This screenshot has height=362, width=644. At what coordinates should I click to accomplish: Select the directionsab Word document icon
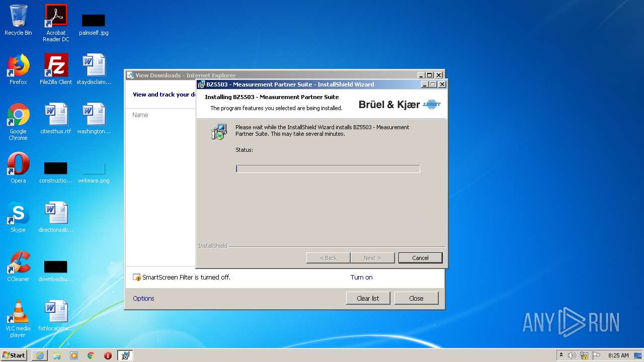56,217
